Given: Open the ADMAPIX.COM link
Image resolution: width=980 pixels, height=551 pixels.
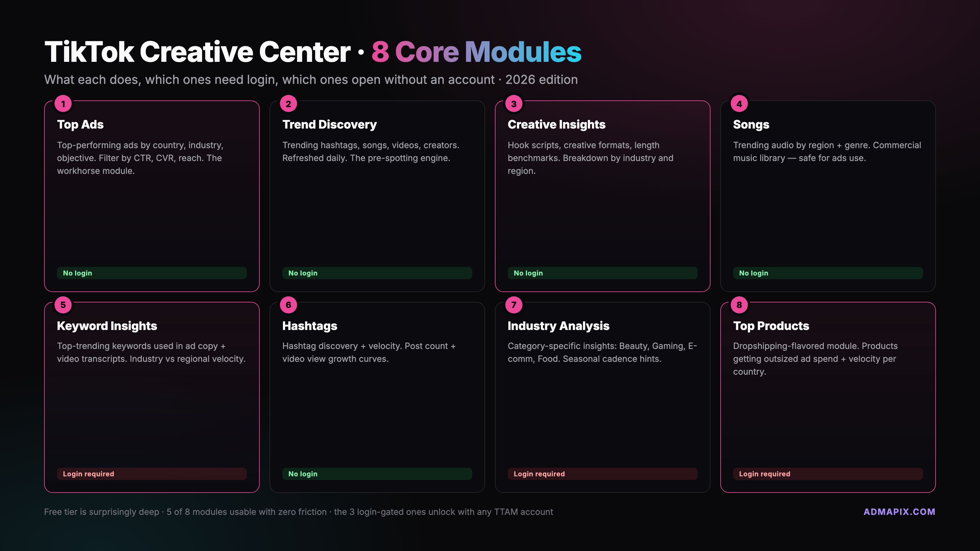Looking at the screenshot, I should [899, 512].
